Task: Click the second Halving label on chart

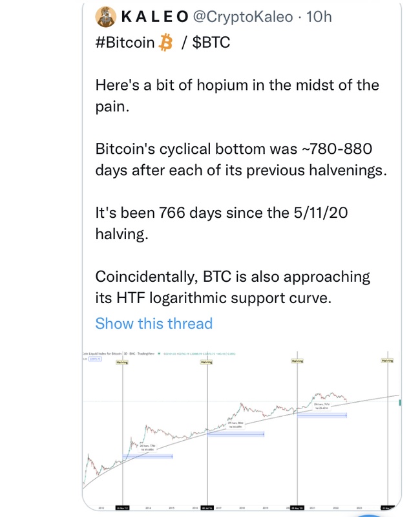Action: (207, 363)
